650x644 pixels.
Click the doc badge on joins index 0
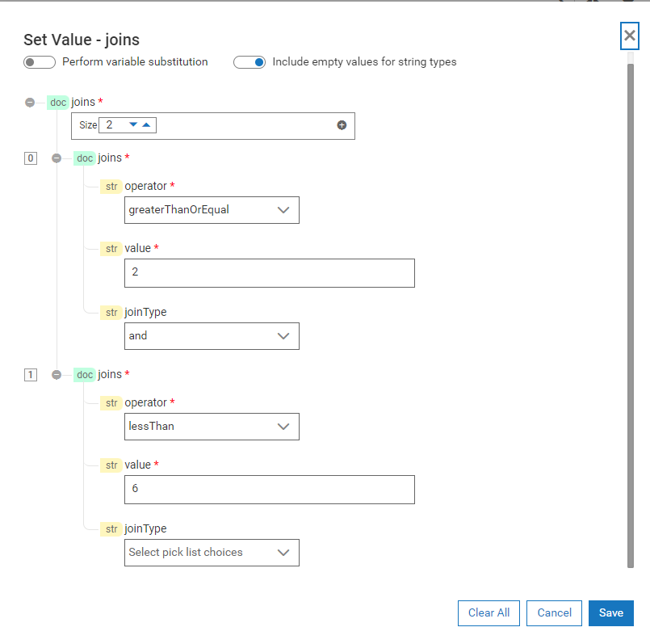pyautogui.click(x=84, y=158)
